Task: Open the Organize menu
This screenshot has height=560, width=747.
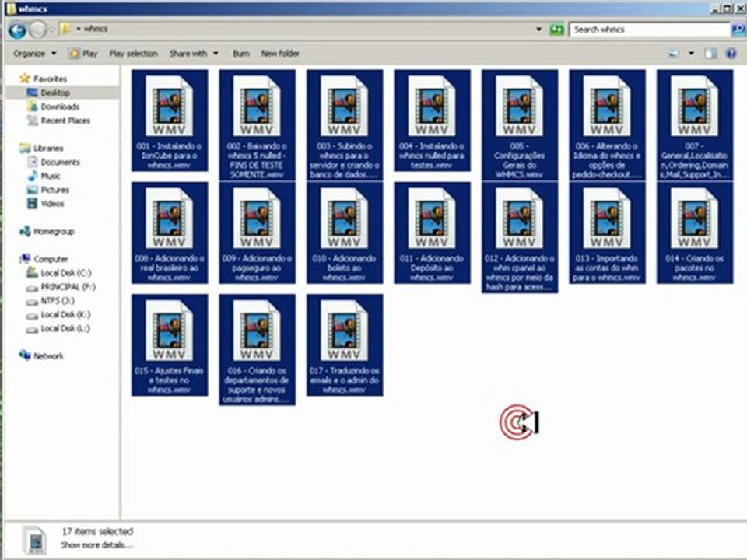Action: (34, 54)
